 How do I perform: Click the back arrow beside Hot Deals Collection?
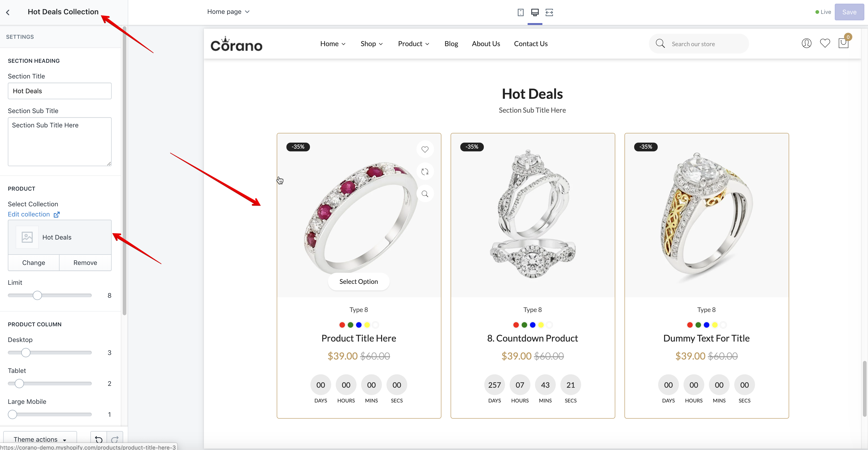point(8,12)
